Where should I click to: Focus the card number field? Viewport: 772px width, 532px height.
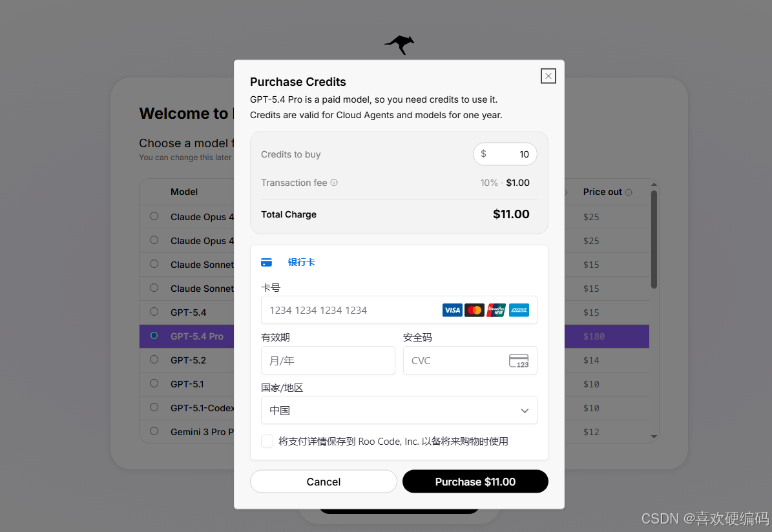pyautogui.click(x=399, y=310)
